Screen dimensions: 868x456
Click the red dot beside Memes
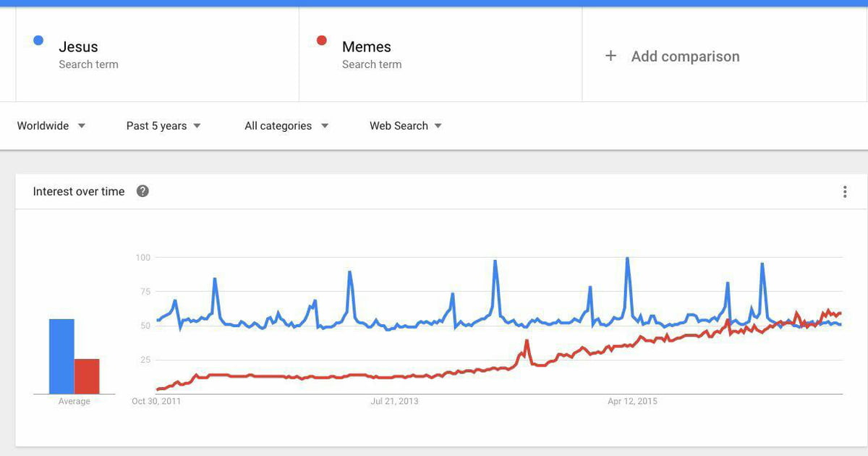[x=322, y=41]
